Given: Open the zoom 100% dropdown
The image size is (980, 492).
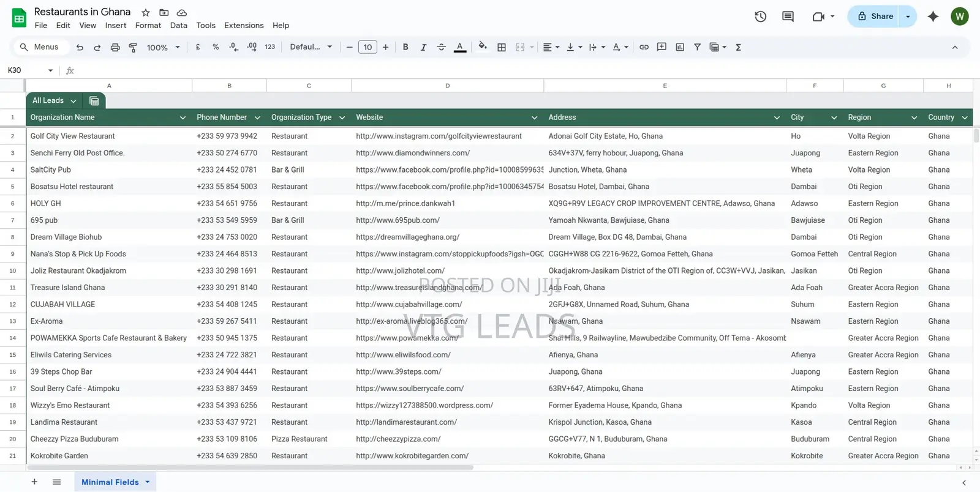Looking at the screenshot, I should point(164,47).
